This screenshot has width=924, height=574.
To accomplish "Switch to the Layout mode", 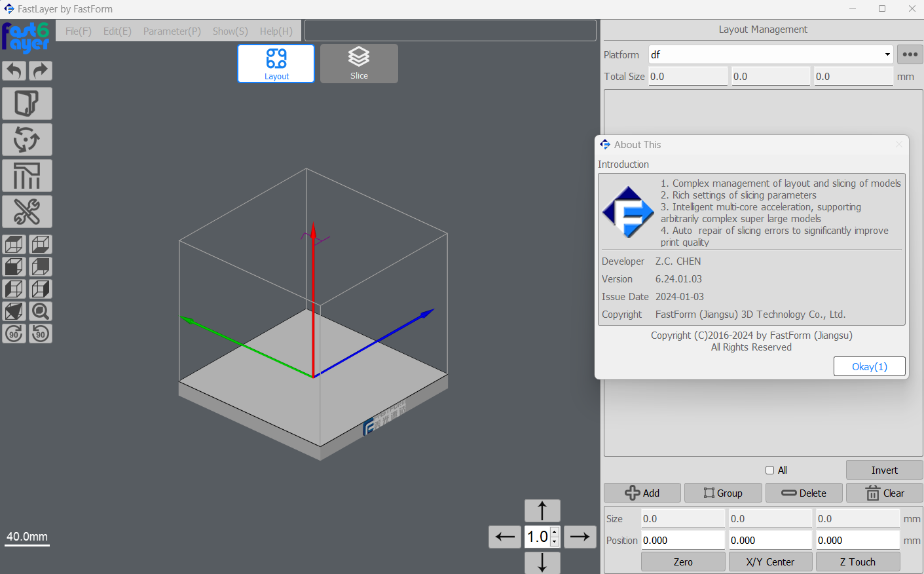I will pos(276,64).
